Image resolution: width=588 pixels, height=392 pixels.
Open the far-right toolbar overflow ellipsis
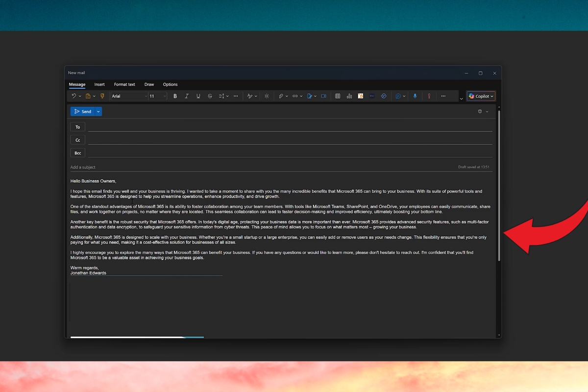coord(443,96)
